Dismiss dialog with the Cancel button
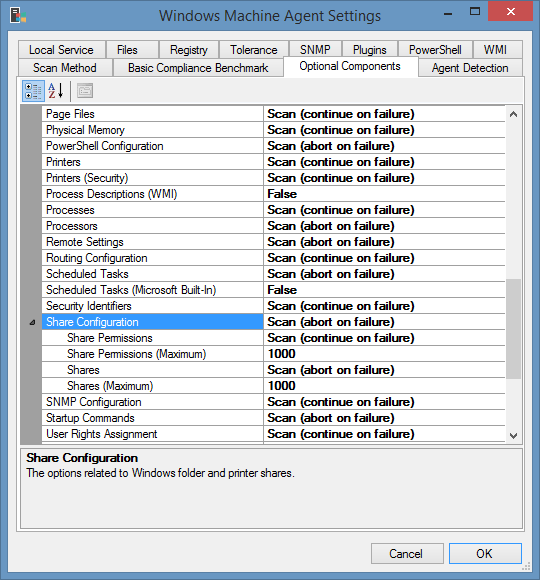 [x=407, y=553]
